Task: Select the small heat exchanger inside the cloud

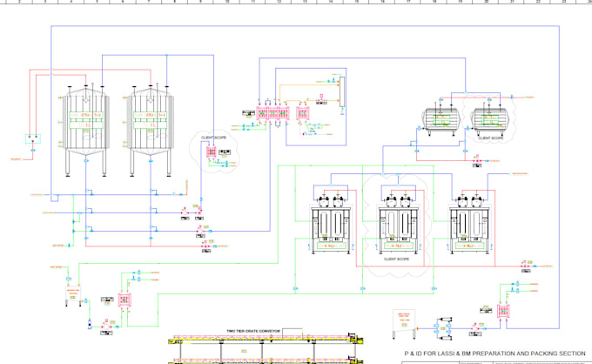Action: click(x=211, y=152)
